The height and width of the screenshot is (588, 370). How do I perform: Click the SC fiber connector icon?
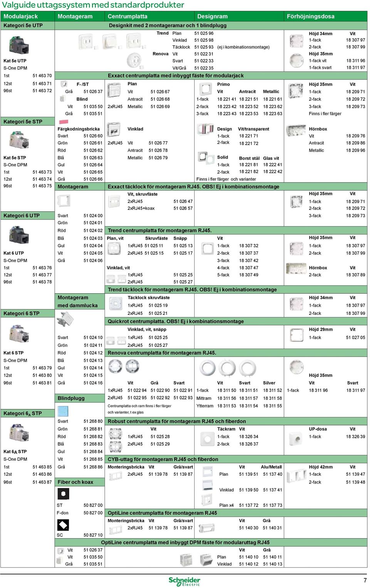pos(63,525)
